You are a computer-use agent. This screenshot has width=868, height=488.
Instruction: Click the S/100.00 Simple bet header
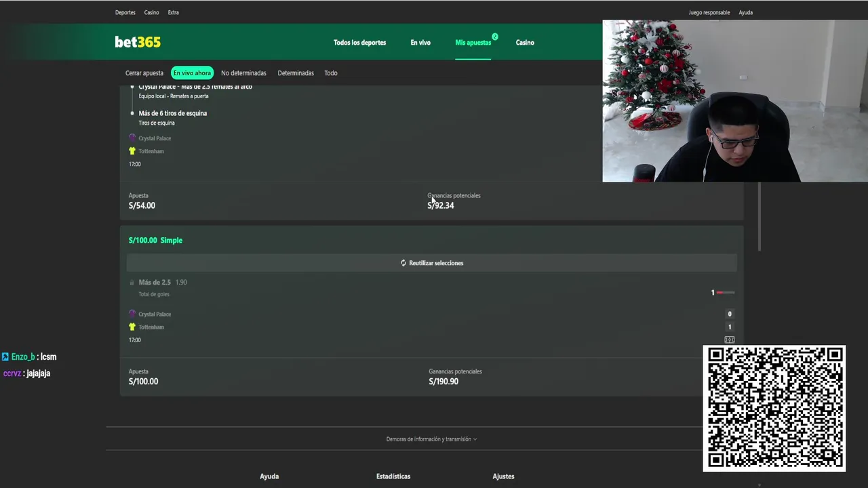point(155,240)
